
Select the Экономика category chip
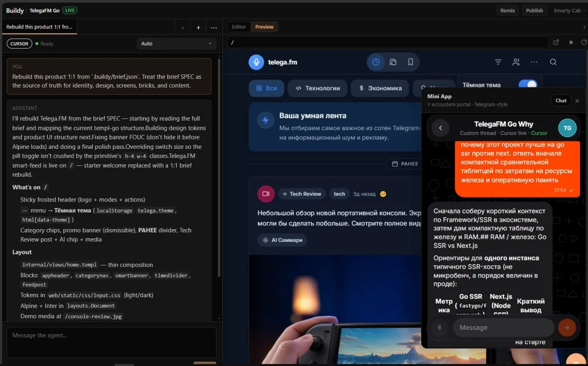pyautogui.click(x=380, y=88)
